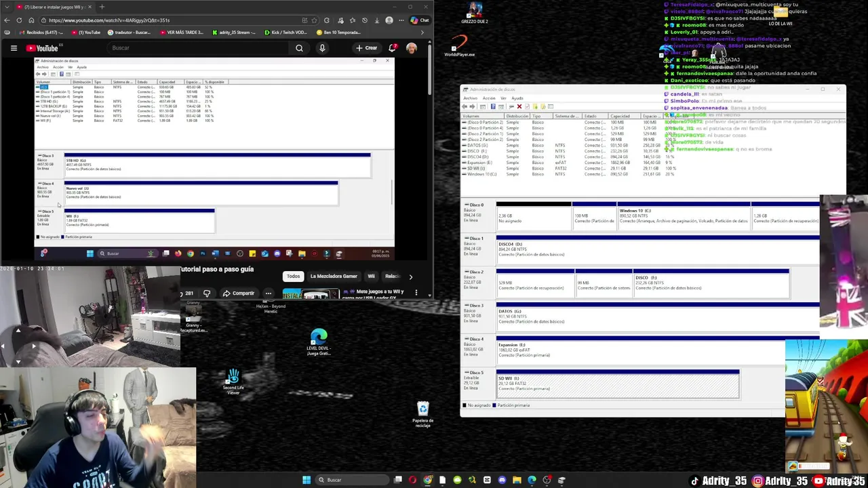
Task: Open the tab search dropdown in Edge
Action: (x=7, y=7)
